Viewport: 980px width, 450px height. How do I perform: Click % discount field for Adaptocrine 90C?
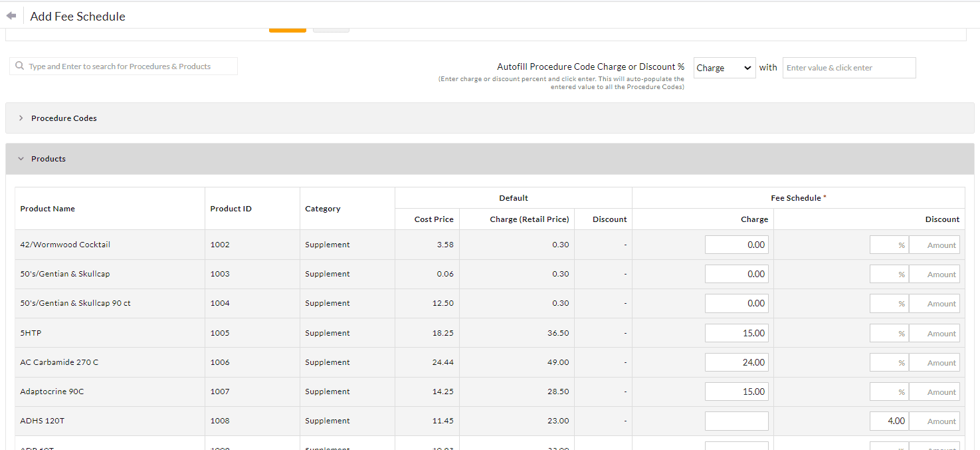click(x=888, y=392)
